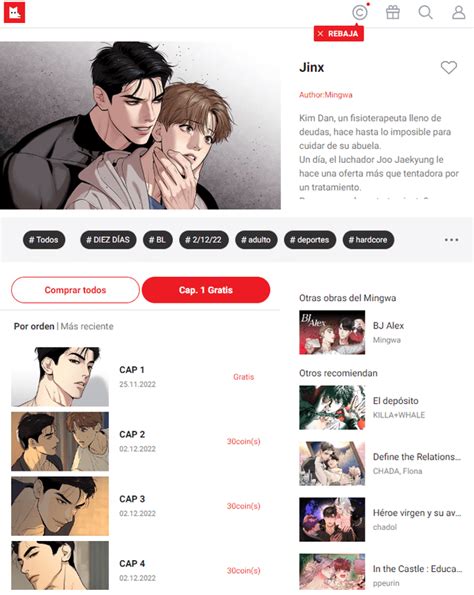Open the user account icon
The width and height of the screenshot is (474, 595).
(458, 13)
